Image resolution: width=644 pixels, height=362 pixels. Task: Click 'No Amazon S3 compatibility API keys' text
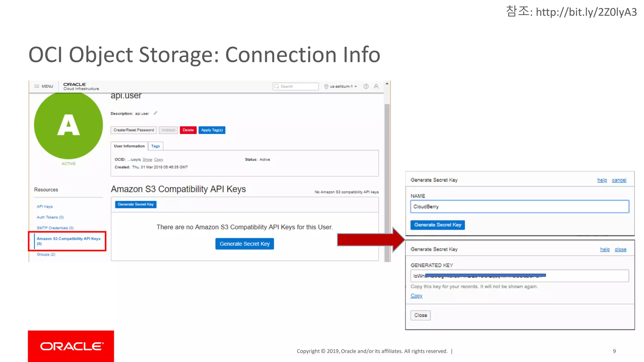pos(347,192)
